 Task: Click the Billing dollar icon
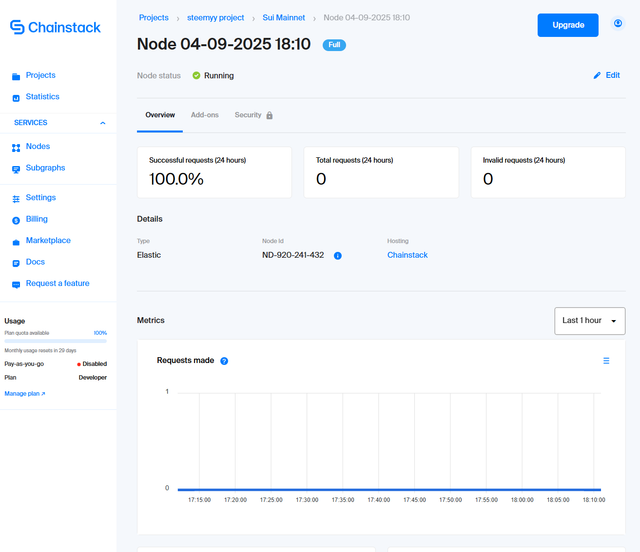point(16,220)
